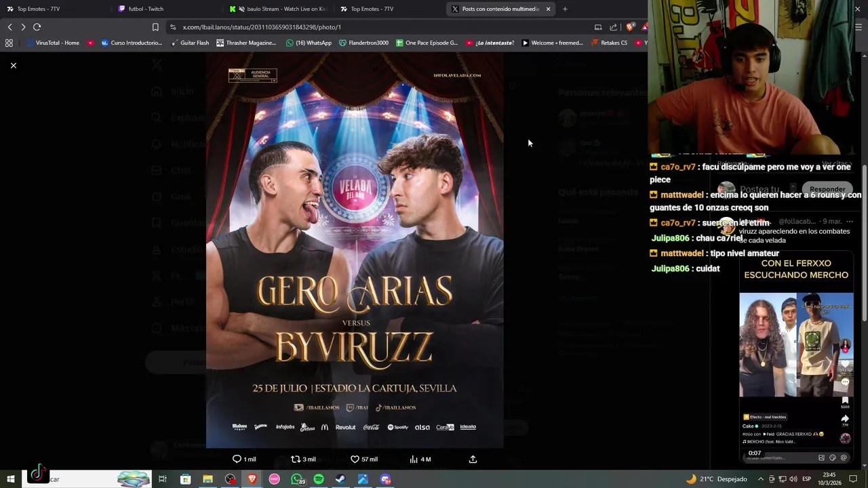
Task: Open the site settings icon in address bar
Action: pos(173,27)
